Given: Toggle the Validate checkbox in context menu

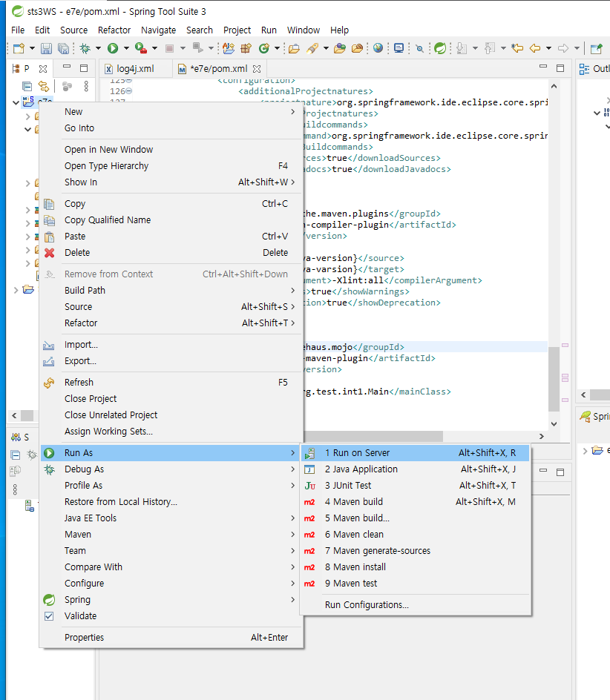Looking at the screenshot, I should pos(49,616).
